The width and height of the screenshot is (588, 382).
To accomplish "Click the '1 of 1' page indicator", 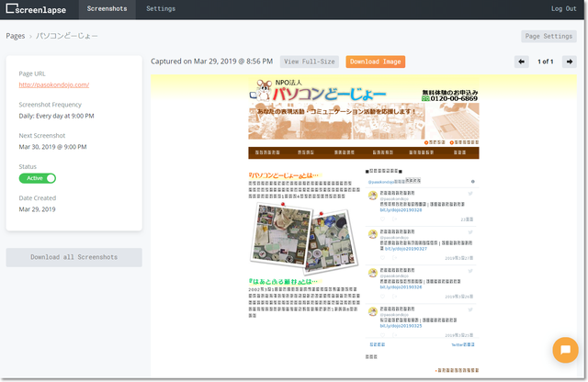I will pyautogui.click(x=546, y=62).
